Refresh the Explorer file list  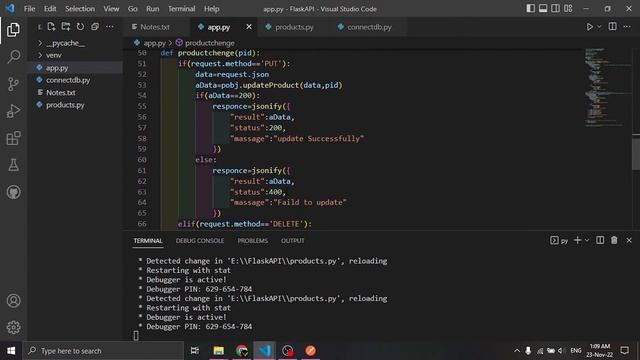80,27
